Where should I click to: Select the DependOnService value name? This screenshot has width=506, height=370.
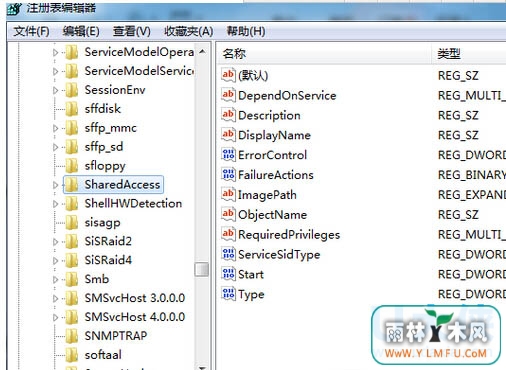tap(287, 96)
